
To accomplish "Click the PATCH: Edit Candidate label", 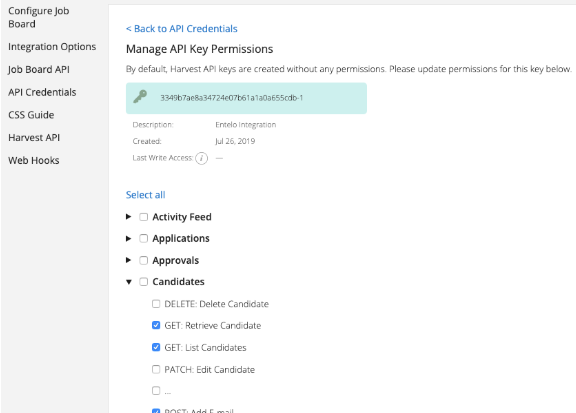I will tap(209, 370).
